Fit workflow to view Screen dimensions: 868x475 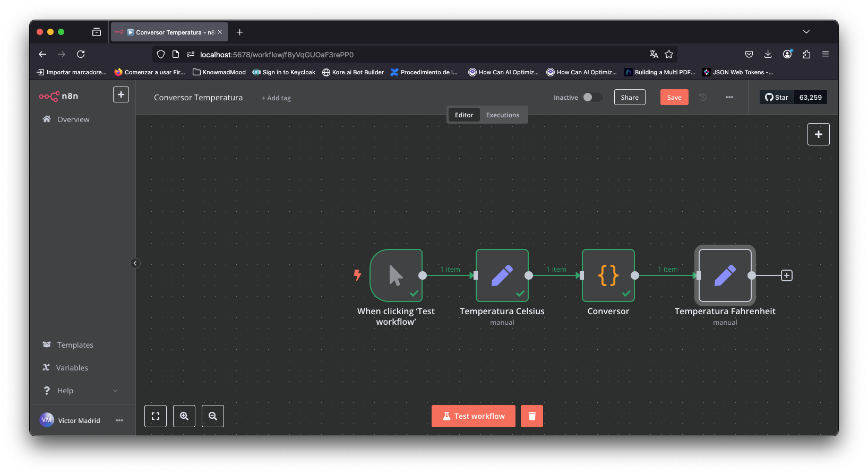tap(156, 416)
